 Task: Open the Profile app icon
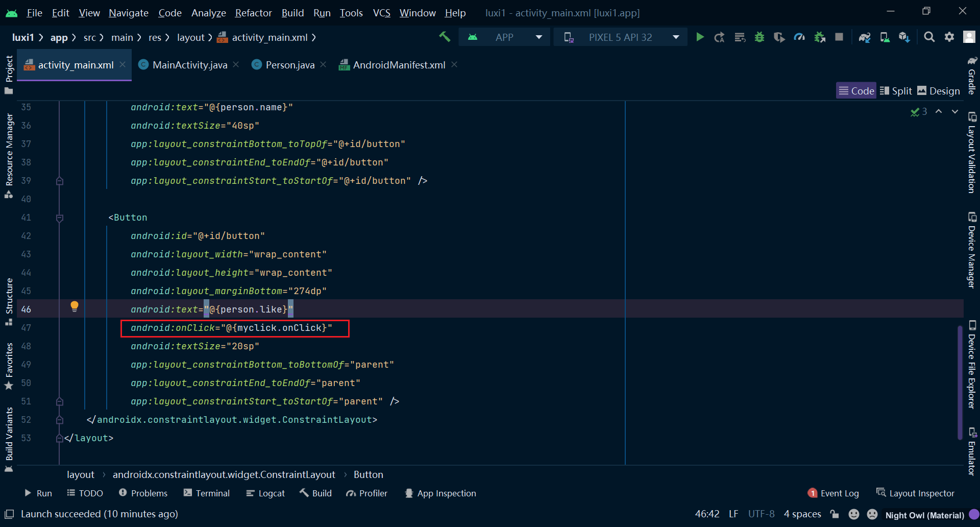[x=799, y=37]
